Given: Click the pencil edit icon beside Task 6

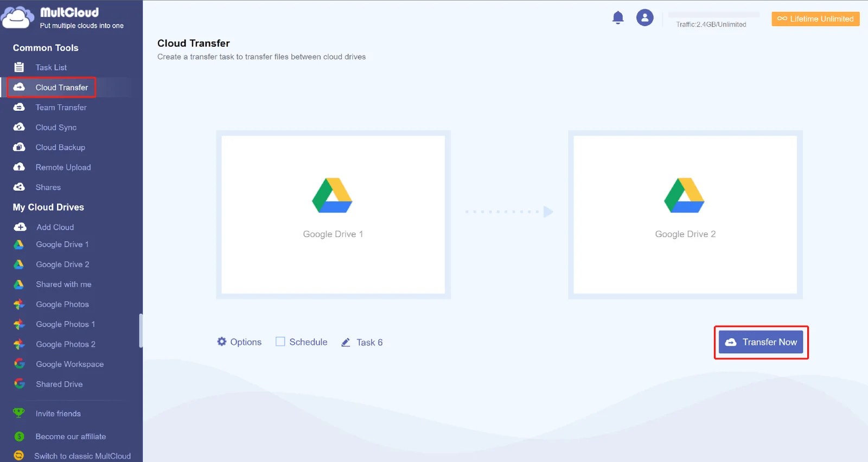Looking at the screenshot, I should (346, 342).
